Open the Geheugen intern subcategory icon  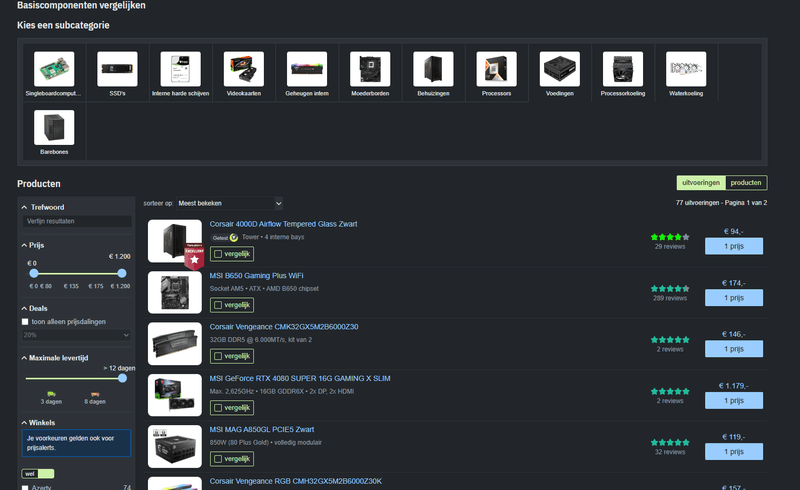tap(307, 69)
